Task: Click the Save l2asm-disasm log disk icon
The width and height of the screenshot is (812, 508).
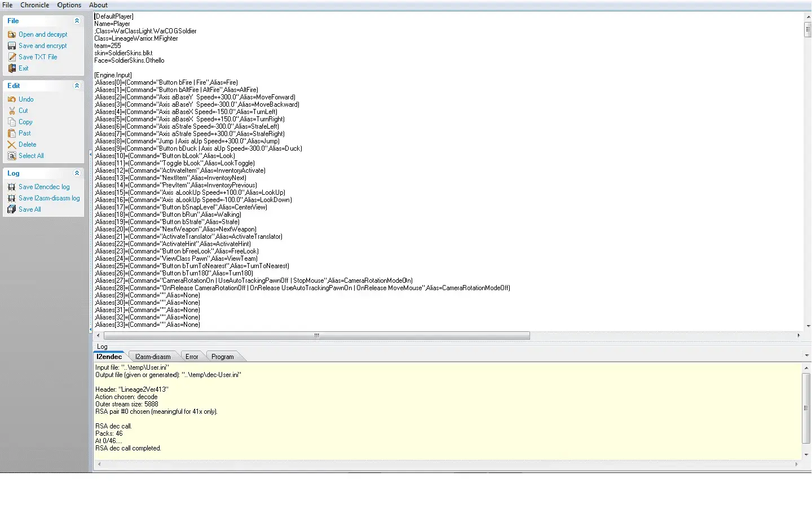Action: pos(12,198)
